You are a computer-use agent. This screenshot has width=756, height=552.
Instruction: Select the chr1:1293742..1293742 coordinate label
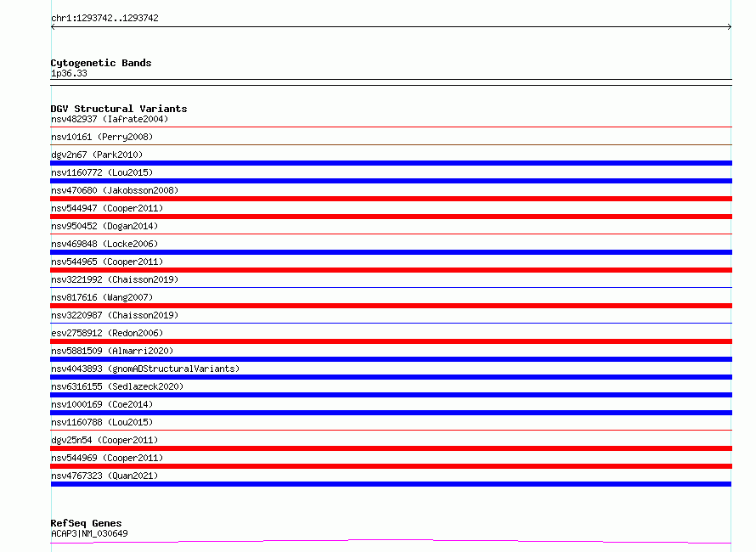104,18
